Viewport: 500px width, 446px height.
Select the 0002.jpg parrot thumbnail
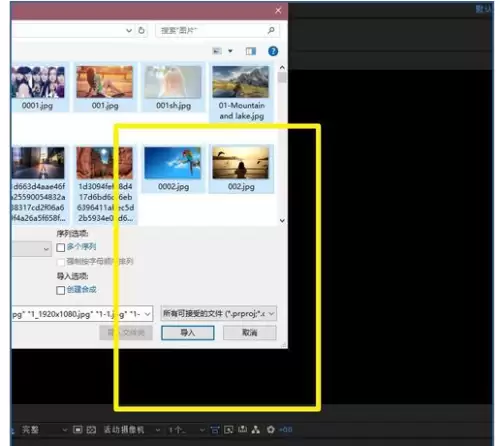(x=173, y=168)
